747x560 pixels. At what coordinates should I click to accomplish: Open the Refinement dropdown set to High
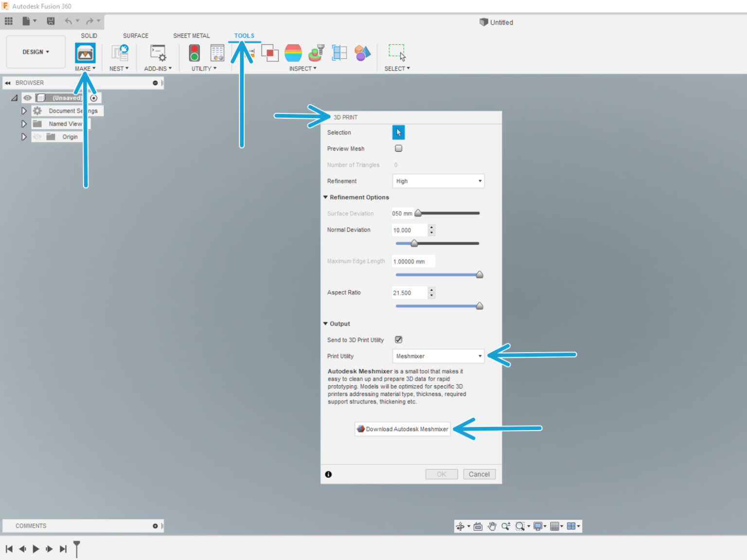[438, 181]
